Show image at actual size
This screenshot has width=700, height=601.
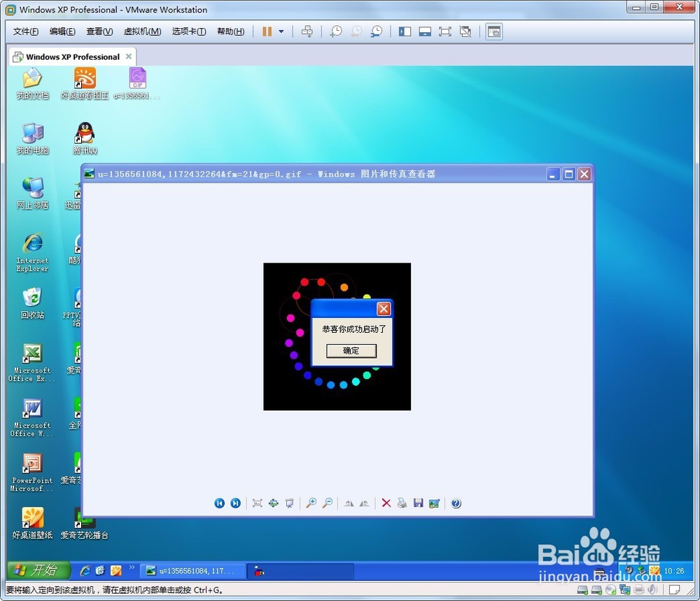(273, 503)
